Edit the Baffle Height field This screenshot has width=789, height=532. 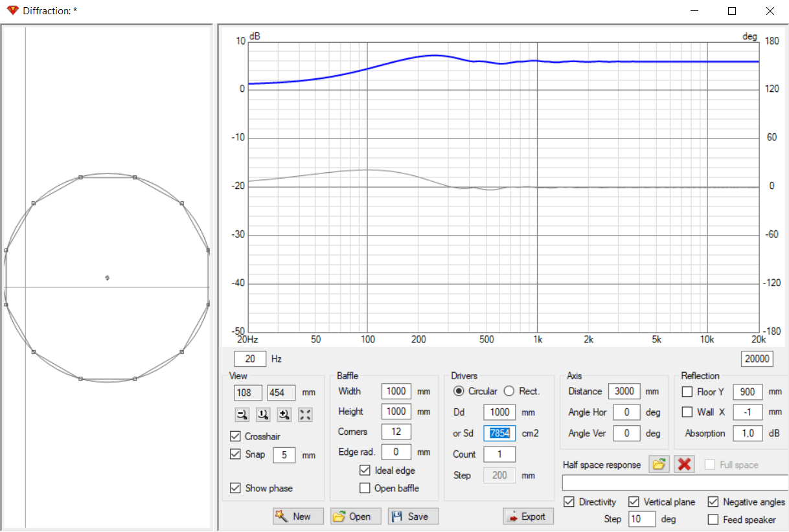[396, 411]
